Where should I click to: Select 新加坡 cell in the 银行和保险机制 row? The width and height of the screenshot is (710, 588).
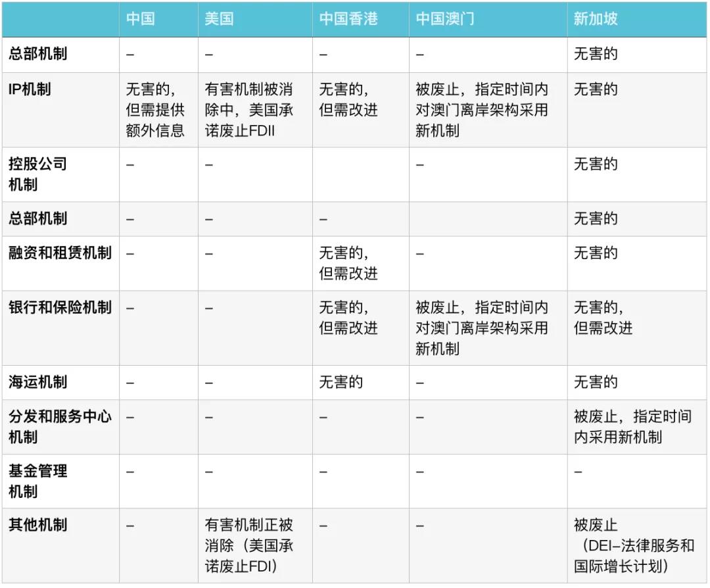pyautogui.click(x=603, y=318)
